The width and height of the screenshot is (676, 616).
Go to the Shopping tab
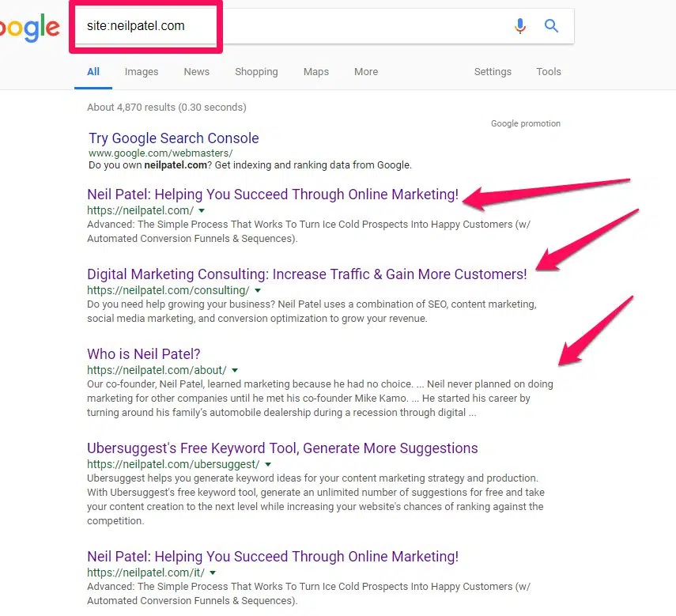point(256,71)
